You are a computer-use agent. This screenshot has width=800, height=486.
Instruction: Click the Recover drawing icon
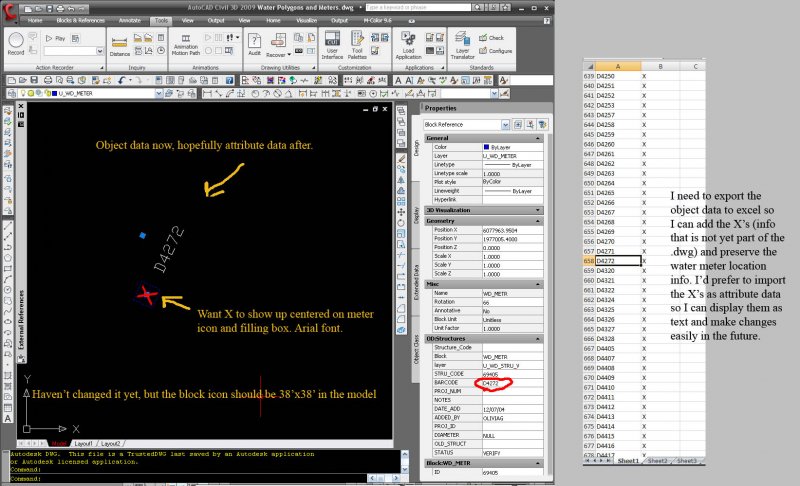[278, 40]
